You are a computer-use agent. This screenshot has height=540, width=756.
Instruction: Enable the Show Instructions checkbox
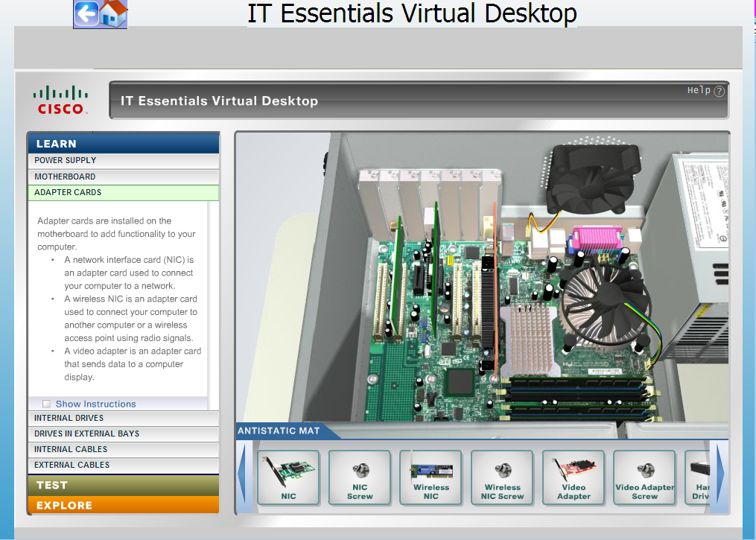point(46,404)
